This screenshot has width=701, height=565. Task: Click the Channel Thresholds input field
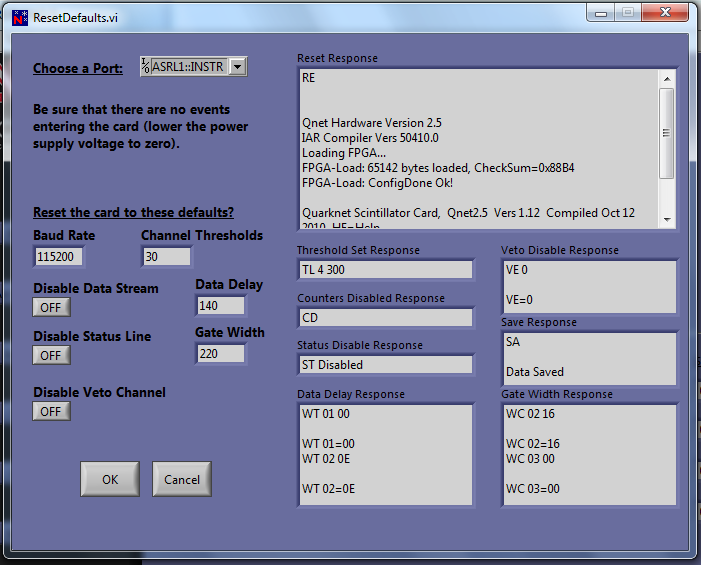pos(166,257)
